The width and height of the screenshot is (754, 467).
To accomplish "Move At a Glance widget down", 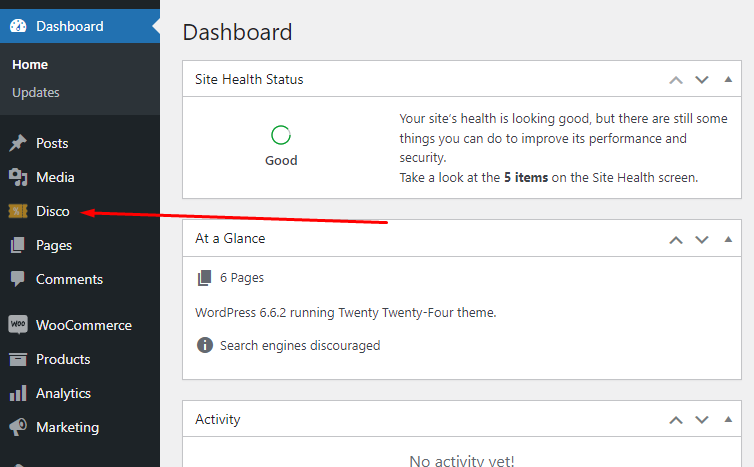I will (x=702, y=240).
